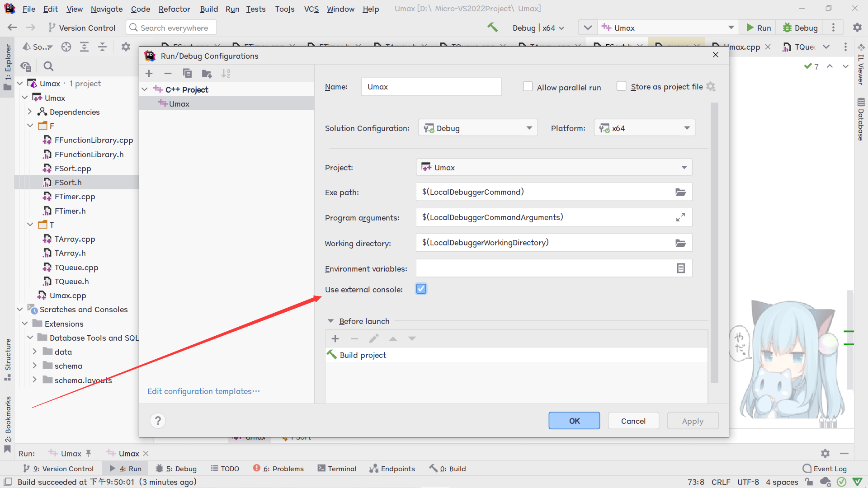Open Edit configuration templates link
Screen dimensions: 868x488
(203, 391)
